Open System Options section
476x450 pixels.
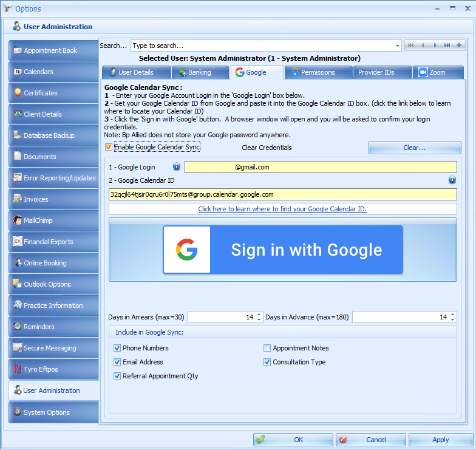pos(53,412)
